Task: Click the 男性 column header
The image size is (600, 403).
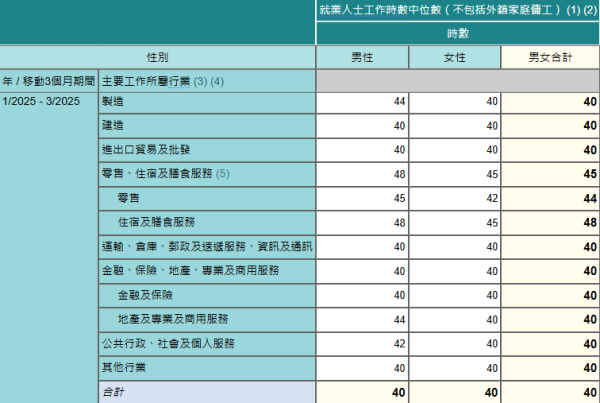Action: (x=362, y=57)
